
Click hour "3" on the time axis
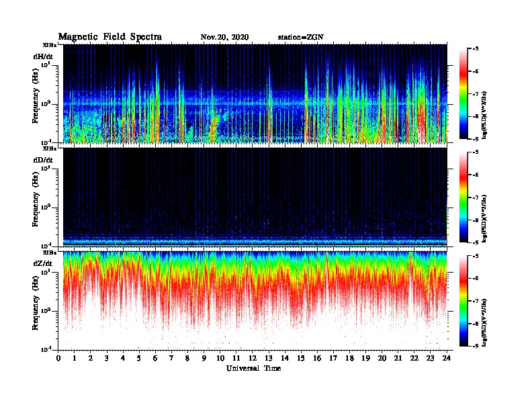[107, 358]
